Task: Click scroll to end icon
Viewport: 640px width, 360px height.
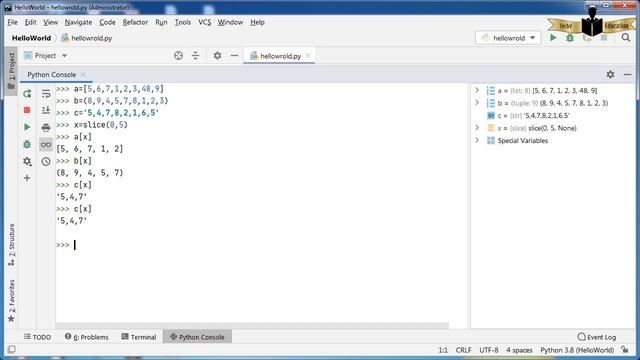Action: (46, 110)
